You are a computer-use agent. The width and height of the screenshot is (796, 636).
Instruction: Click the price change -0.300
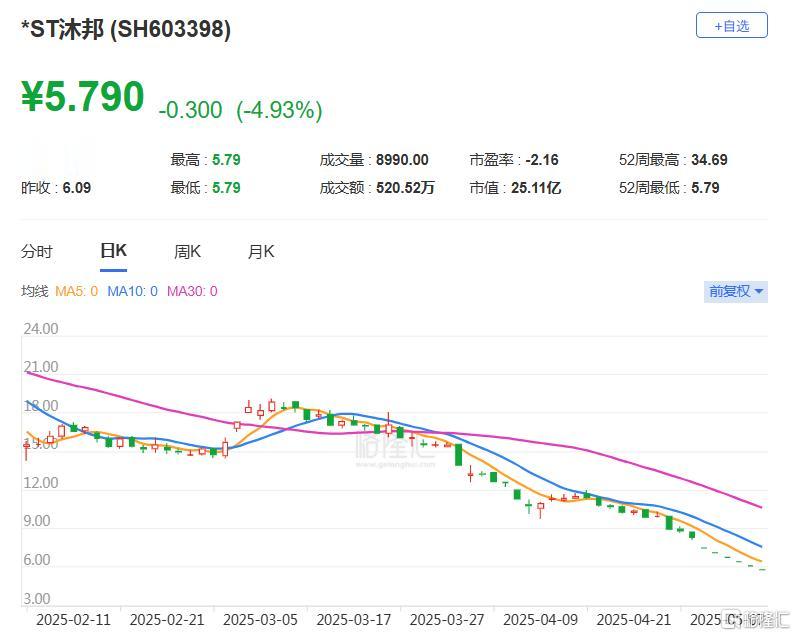[190, 110]
